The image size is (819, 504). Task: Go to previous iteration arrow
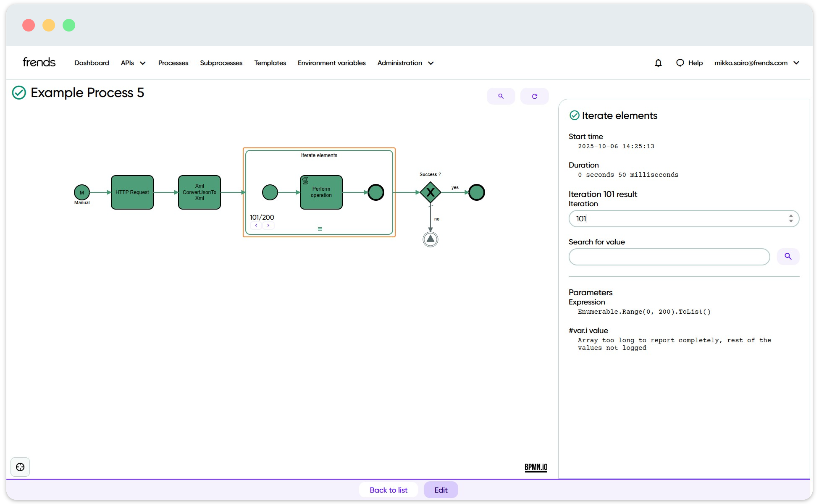point(256,226)
